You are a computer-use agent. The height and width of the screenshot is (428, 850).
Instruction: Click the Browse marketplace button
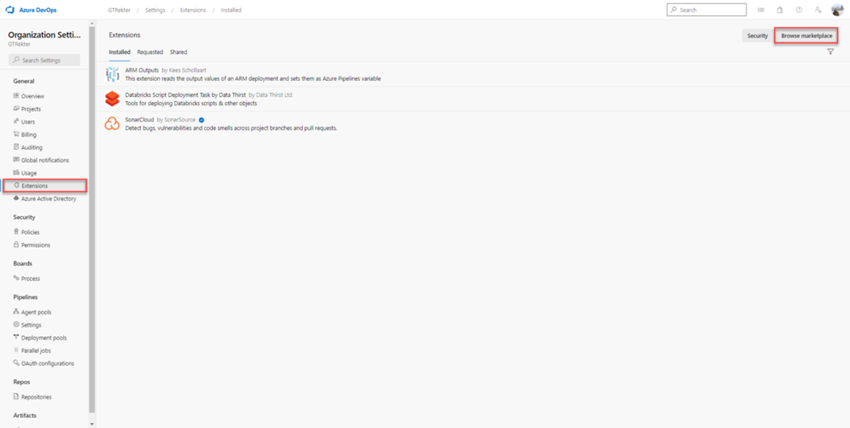click(x=806, y=36)
